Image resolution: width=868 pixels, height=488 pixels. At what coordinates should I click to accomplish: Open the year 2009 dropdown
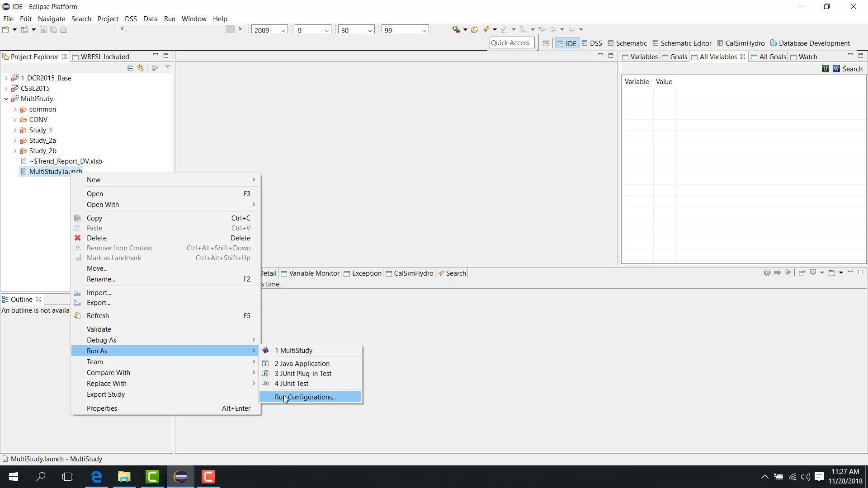283,30
